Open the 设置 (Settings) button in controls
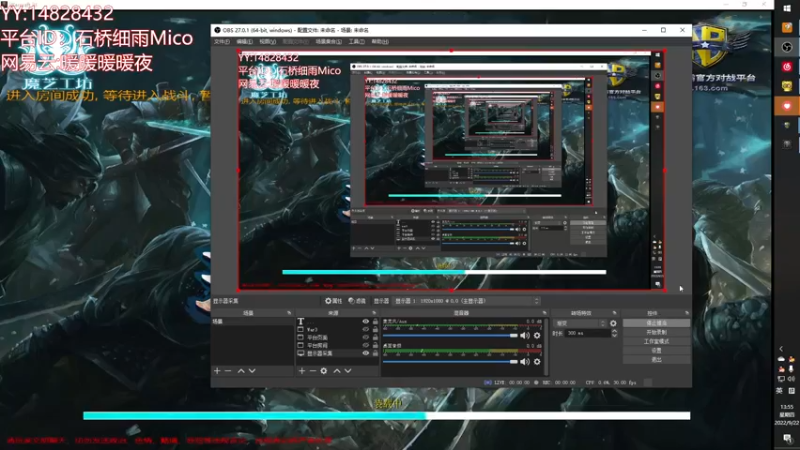Image resolution: width=800 pixels, height=450 pixels. (656, 351)
